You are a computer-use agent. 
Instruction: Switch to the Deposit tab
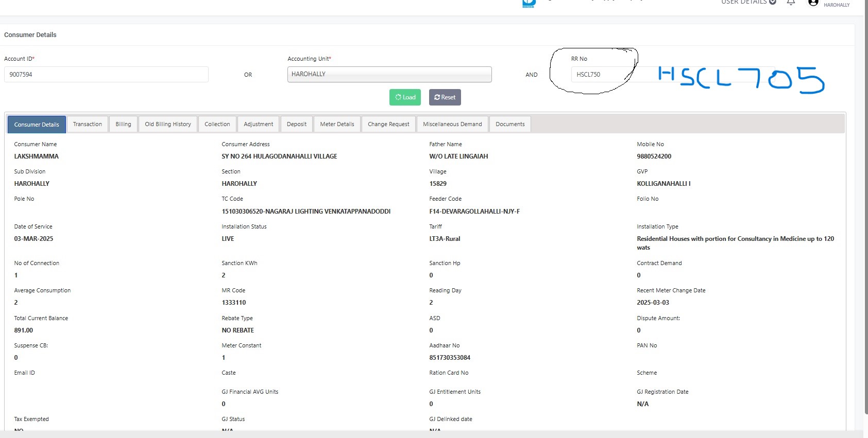[x=296, y=124]
